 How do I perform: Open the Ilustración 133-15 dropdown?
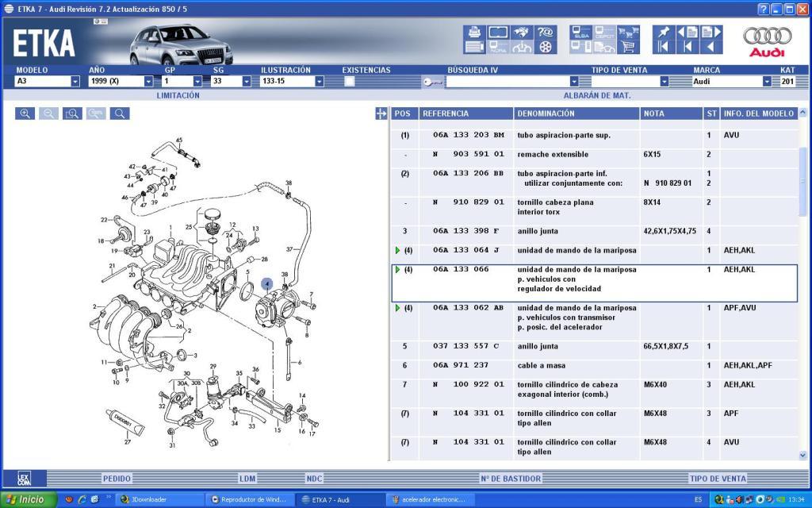click(320, 82)
